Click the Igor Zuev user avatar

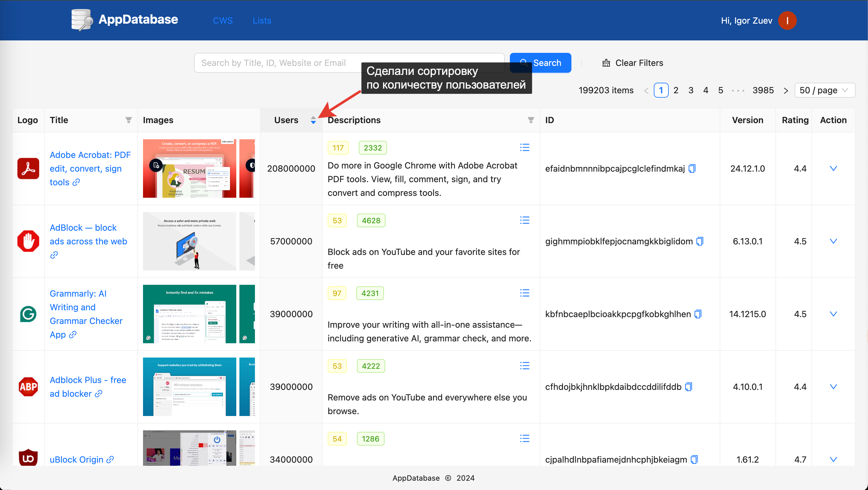[787, 21]
